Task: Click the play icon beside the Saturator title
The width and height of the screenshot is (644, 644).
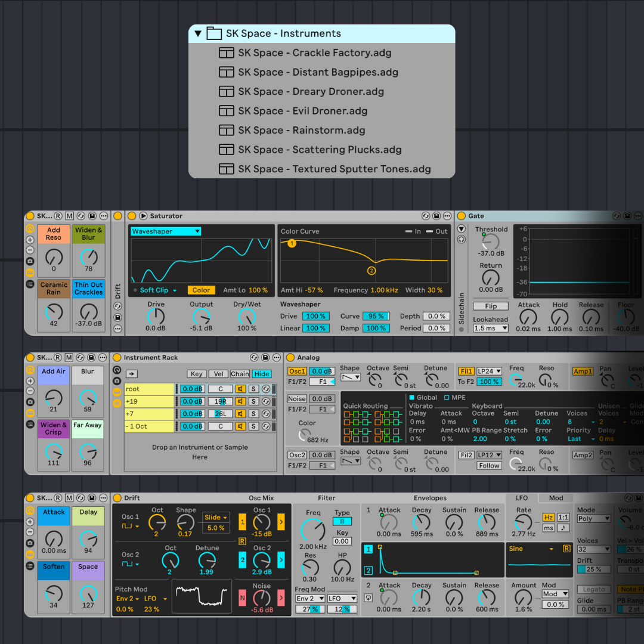Action: [143, 216]
